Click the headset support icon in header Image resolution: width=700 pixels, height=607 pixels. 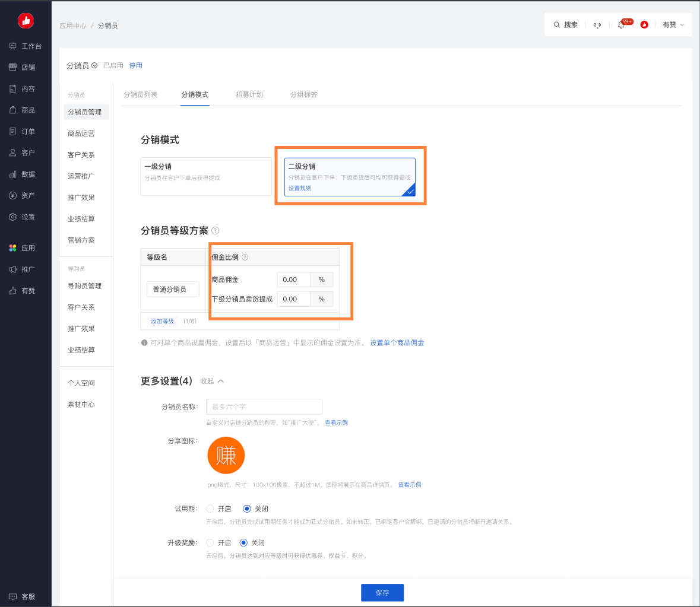(x=597, y=25)
